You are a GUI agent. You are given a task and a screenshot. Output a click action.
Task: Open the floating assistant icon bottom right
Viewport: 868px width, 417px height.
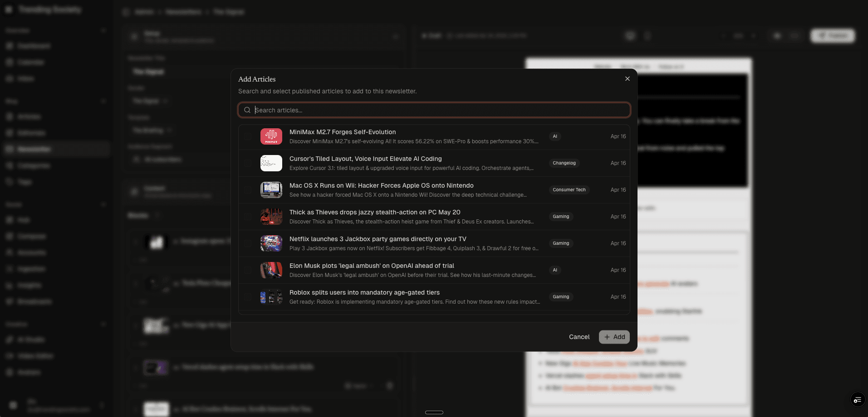(x=857, y=400)
